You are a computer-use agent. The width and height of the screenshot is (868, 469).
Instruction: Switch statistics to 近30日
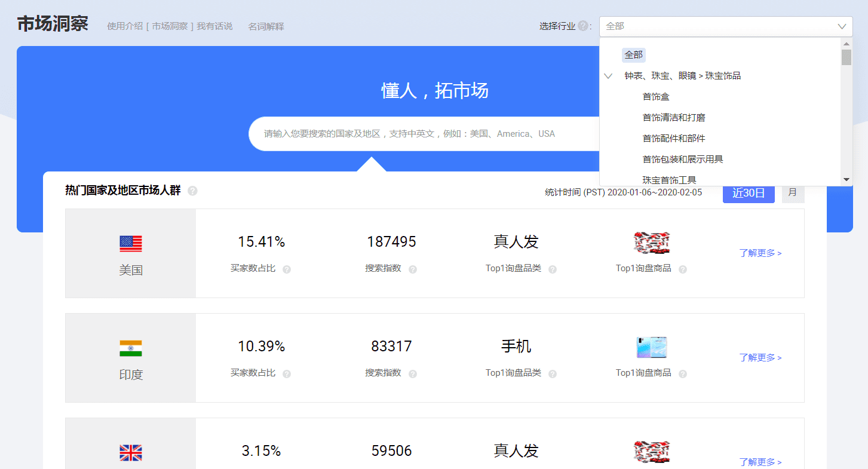coord(749,193)
